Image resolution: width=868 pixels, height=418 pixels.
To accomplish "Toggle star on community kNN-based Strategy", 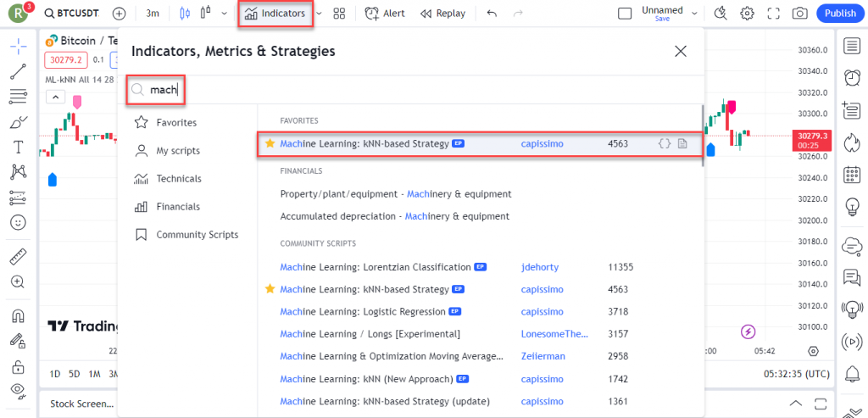I will coord(270,289).
